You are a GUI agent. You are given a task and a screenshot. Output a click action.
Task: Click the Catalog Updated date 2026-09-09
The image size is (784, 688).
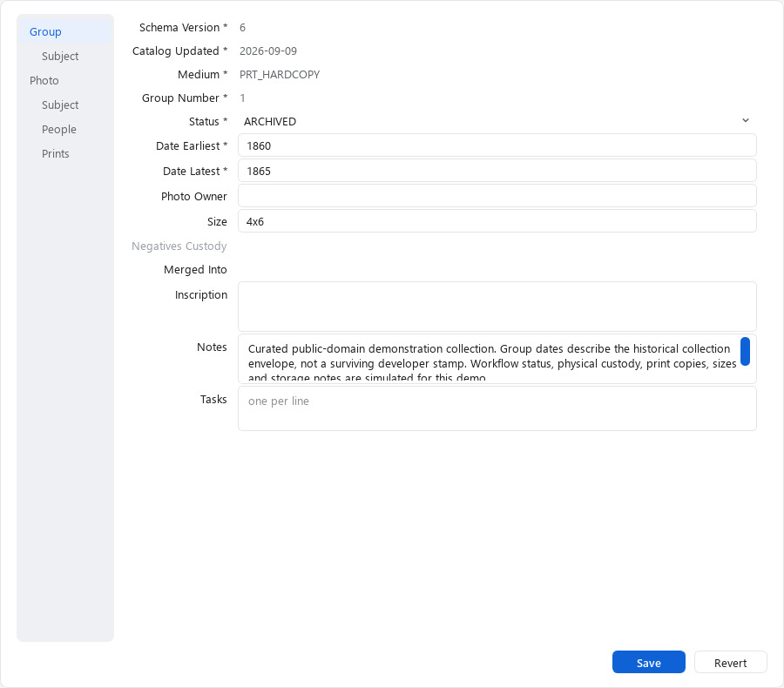[x=268, y=51]
